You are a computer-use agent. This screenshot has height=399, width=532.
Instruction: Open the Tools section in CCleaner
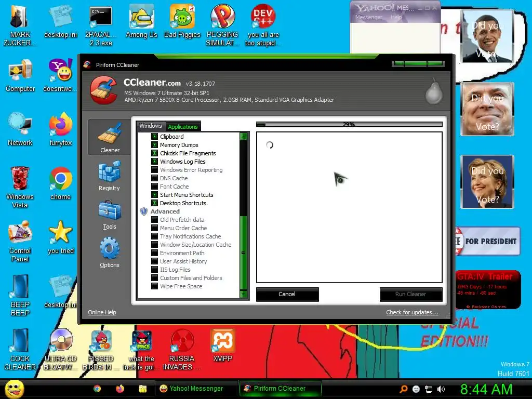tap(109, 215)
